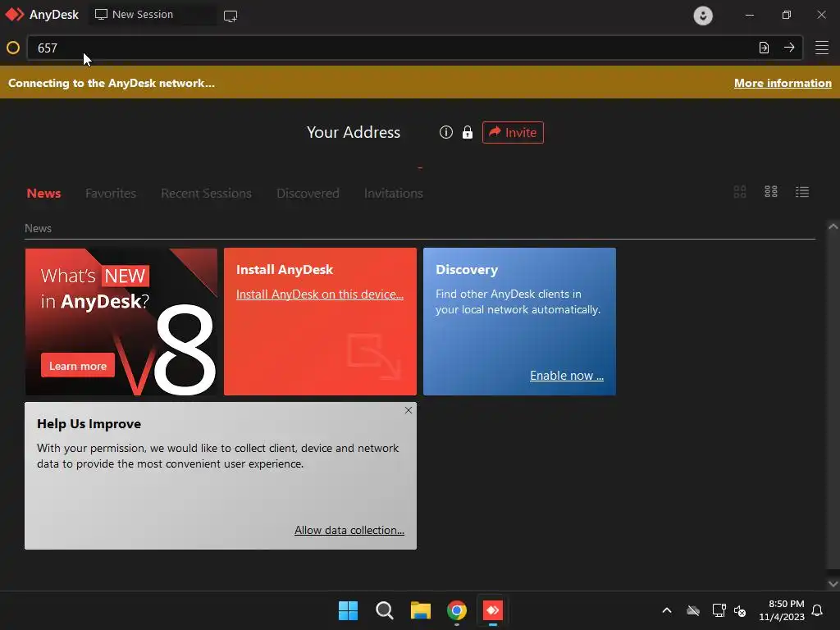This screenshot has width=840, height=630.
Task: Select the New Session tab
Action: tap(153, 15)
